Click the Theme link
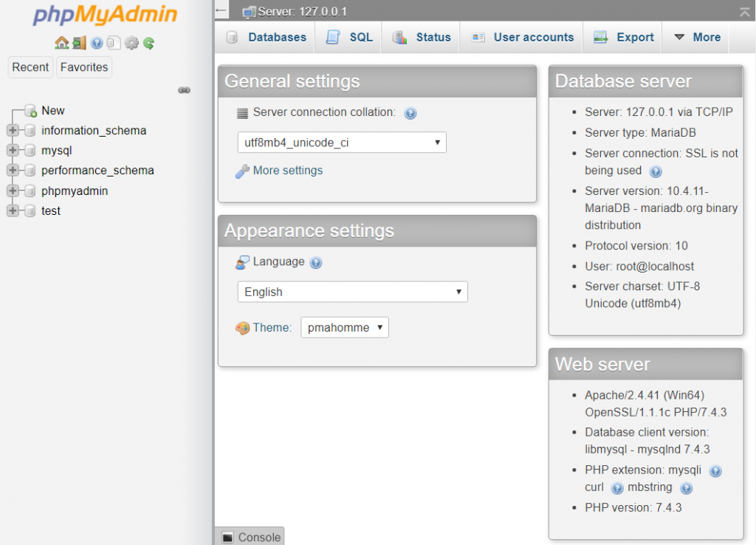The height and width of the screenshot is (545, 756). 272,328
